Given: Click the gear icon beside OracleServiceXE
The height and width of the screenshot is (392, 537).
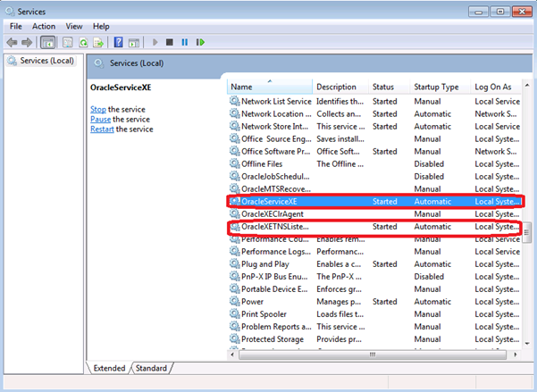Looking at the screenshot, I should tap(235, 201).
